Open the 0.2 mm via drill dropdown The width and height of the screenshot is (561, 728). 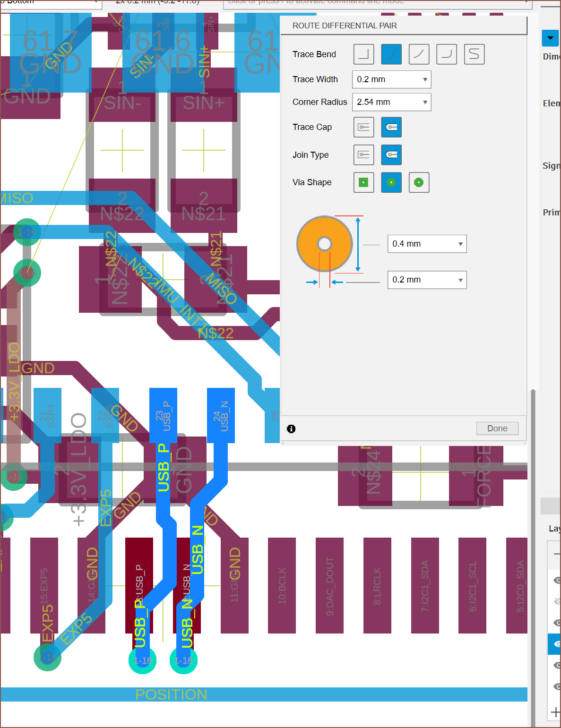tap(427, 280)
